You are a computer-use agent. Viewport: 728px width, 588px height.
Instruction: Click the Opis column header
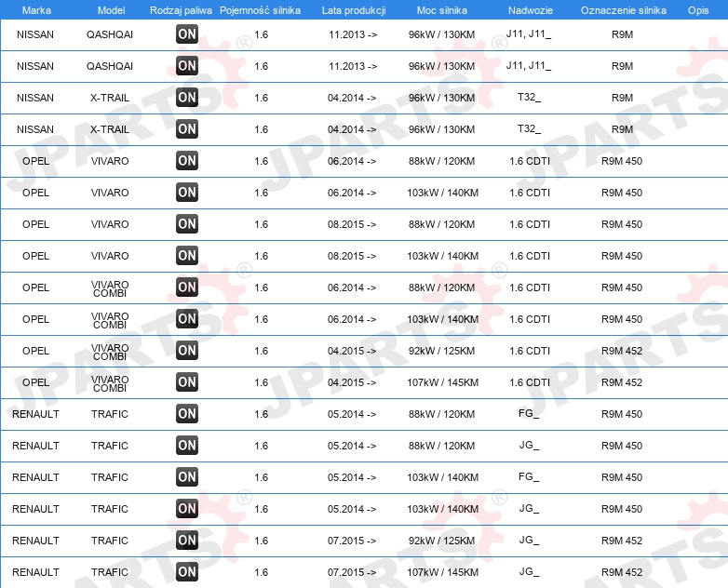(698, 10)
